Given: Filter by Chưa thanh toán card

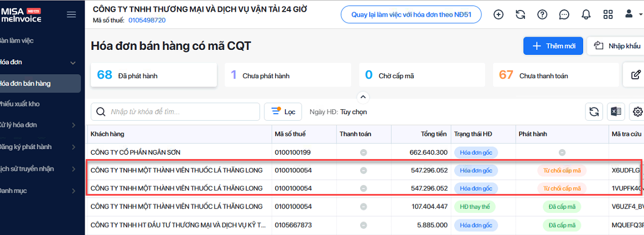Looking at the screenshot, I should (557, 75).
